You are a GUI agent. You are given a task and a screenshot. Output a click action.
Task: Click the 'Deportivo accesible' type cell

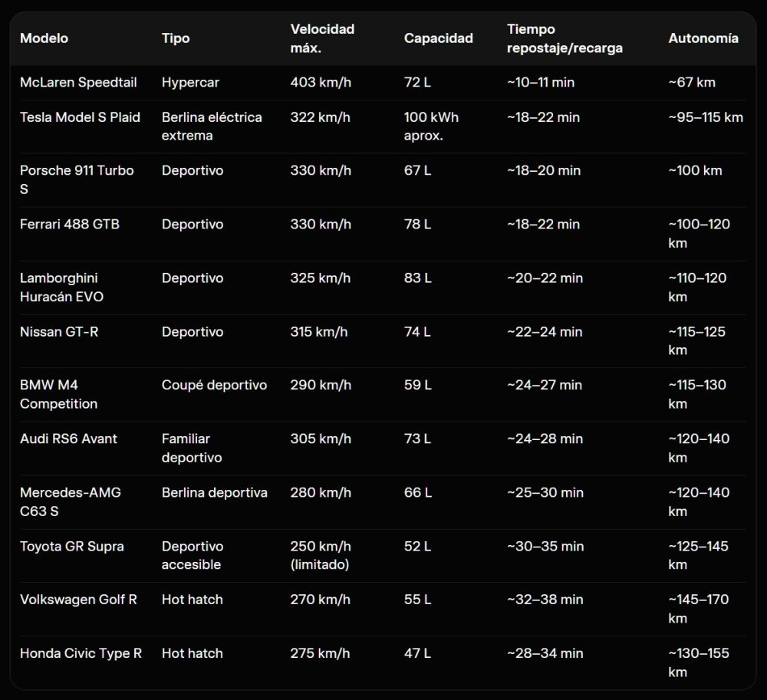[193, 555]
